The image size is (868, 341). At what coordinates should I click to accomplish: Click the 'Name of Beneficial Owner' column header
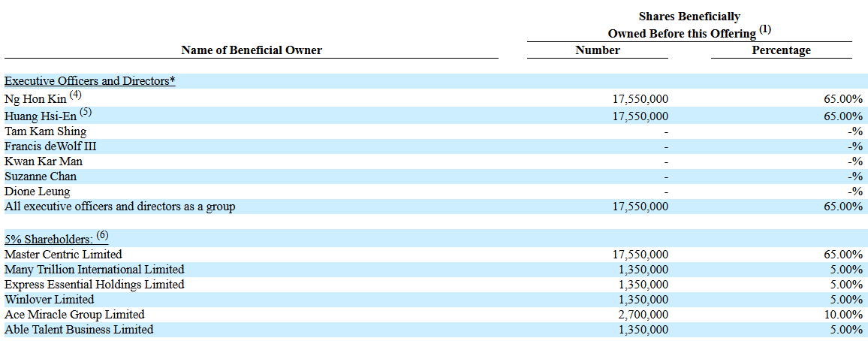point(251,50)
